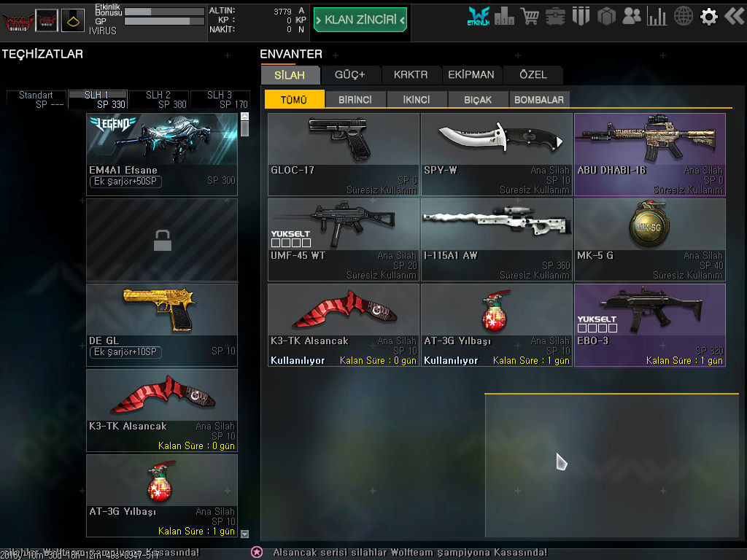Click the equipment list scrollbar thumb
The height and width of the screenshot is (560, 747).
coord(245,128)
